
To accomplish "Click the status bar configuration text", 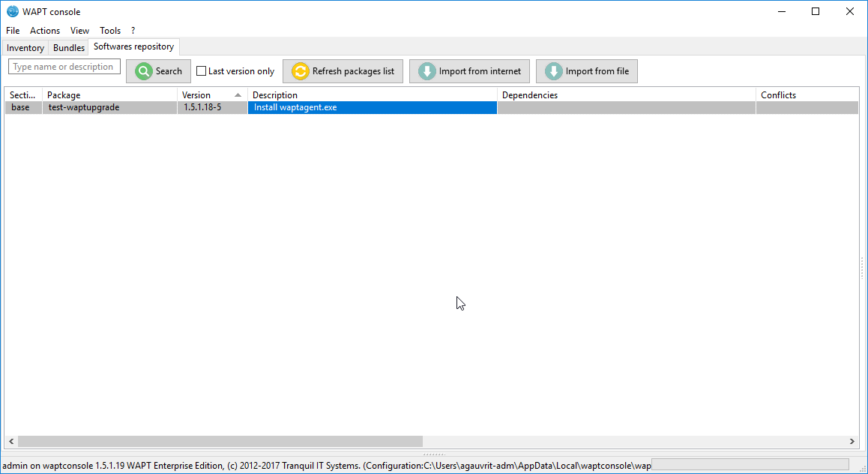I will coord(327,466).
